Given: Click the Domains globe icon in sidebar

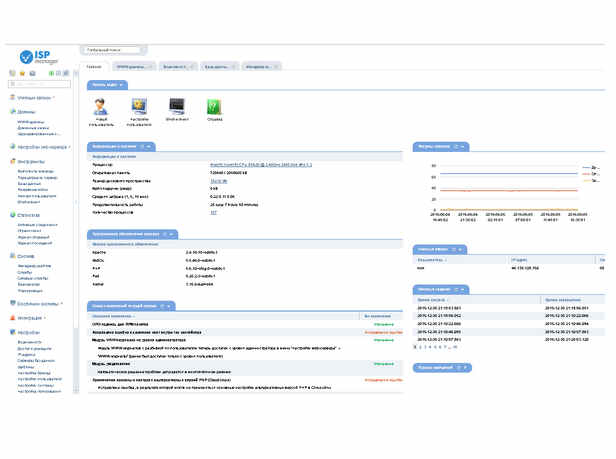Looking at the screenshot, I should click(x=11, y=112).
